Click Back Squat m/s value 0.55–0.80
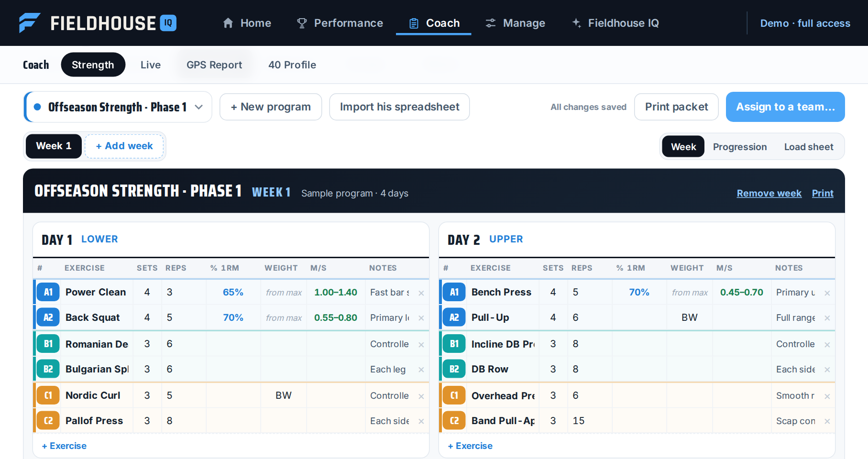 (x=336, y=317)
